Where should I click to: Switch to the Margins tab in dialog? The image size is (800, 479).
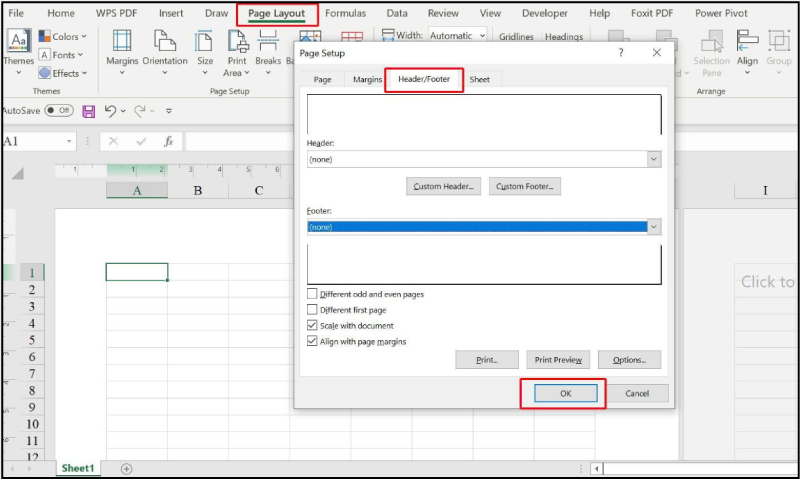pos(367,80)
